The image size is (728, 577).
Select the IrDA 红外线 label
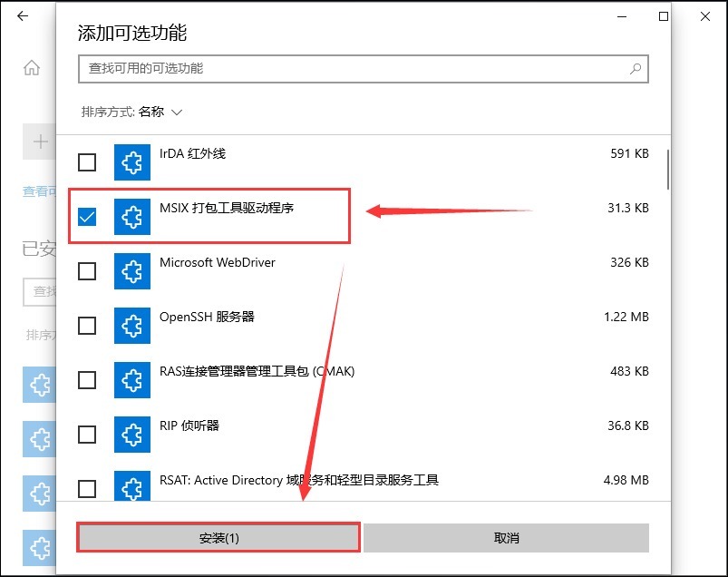pyautogui.click(x=193, y=153)
